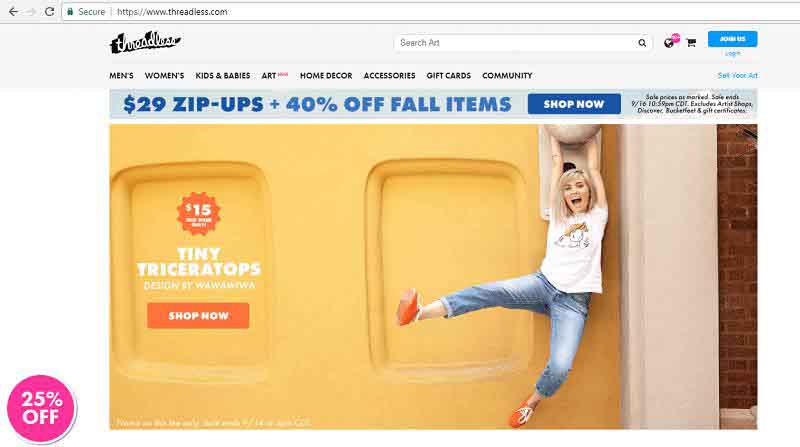Screen dimensions: 800x447
Task: Click the globe notifications icon
Action: click(x=669, y=43)
